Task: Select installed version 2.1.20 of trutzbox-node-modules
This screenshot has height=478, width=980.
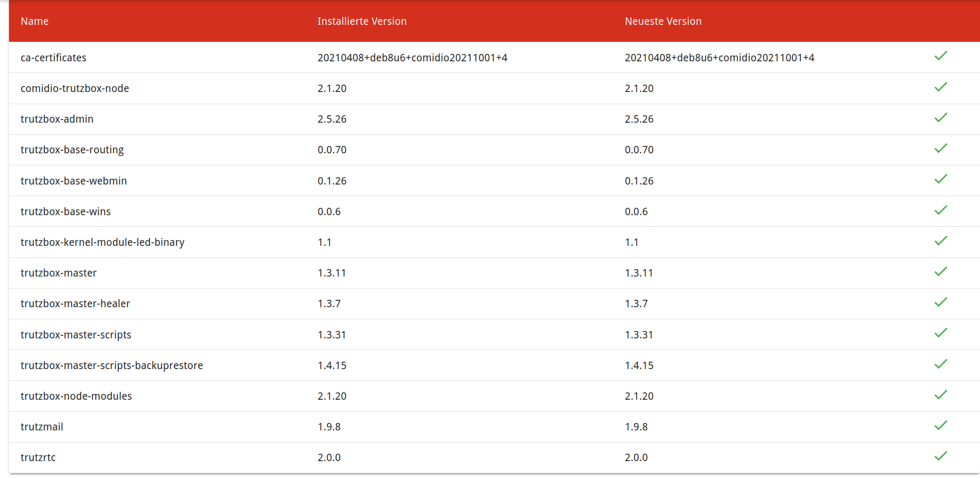Action: 332,396
